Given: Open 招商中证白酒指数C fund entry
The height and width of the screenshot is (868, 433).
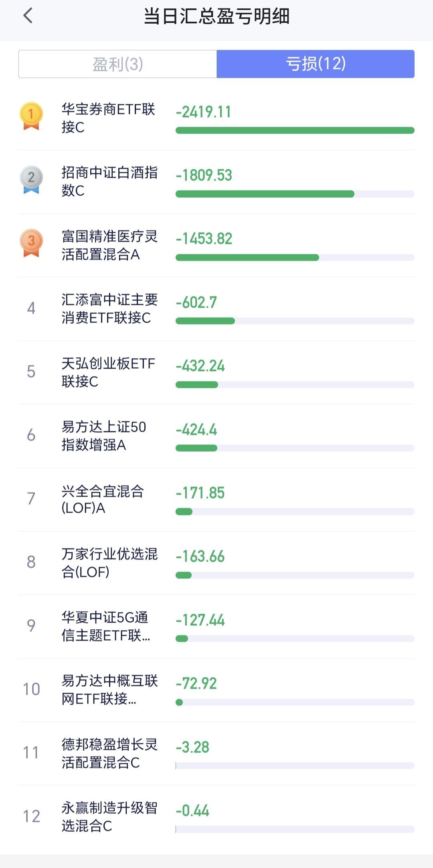Looking at the screenshot, I should coord(109,181).
